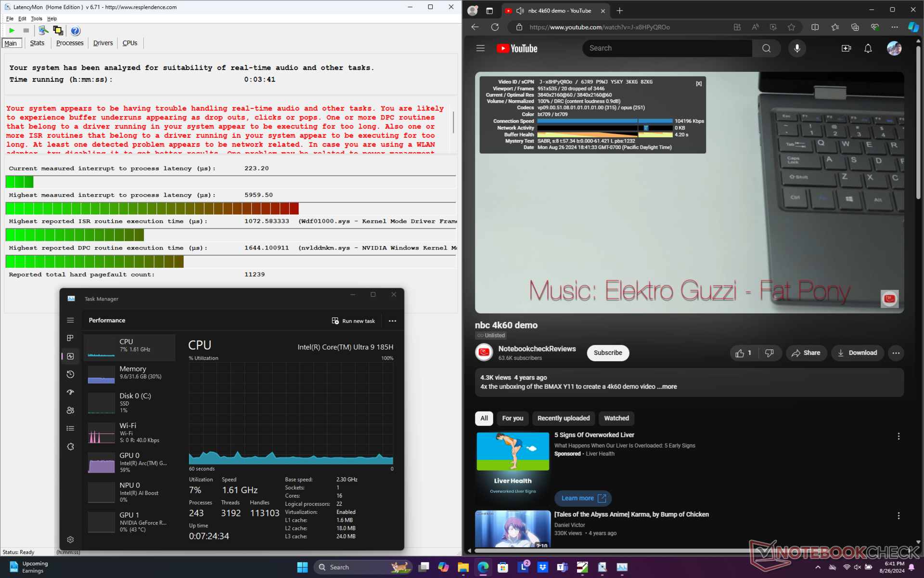The image size is (924, 578).
Task: Click YouTube Create video icon
Action: [846, 48]
